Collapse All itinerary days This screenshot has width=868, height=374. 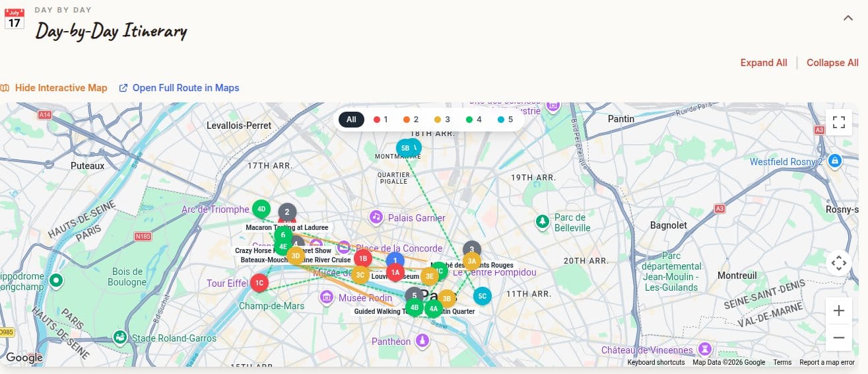[832, 63]
